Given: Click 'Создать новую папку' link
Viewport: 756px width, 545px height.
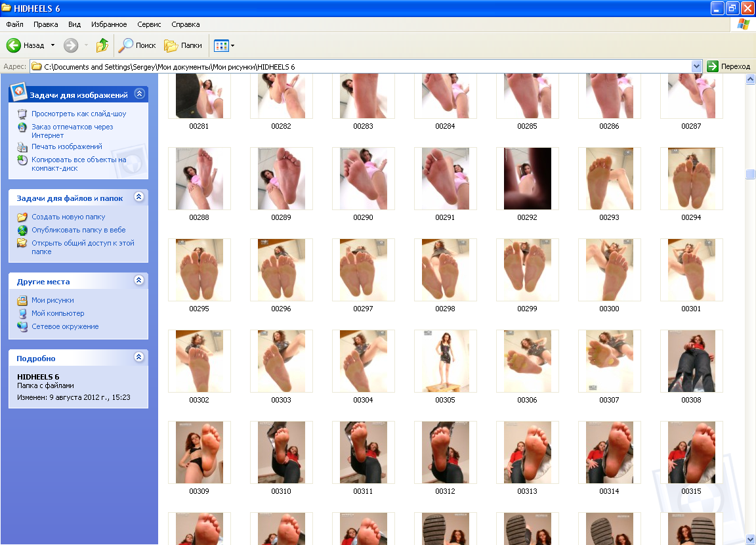Looking at the screenshot, I should [x=68, y=217].
